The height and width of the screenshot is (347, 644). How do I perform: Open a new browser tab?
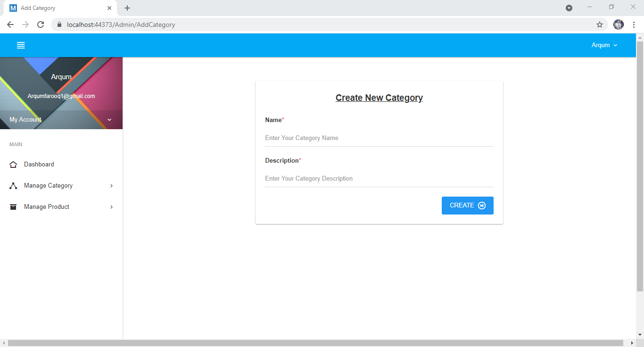pos(127,8)
